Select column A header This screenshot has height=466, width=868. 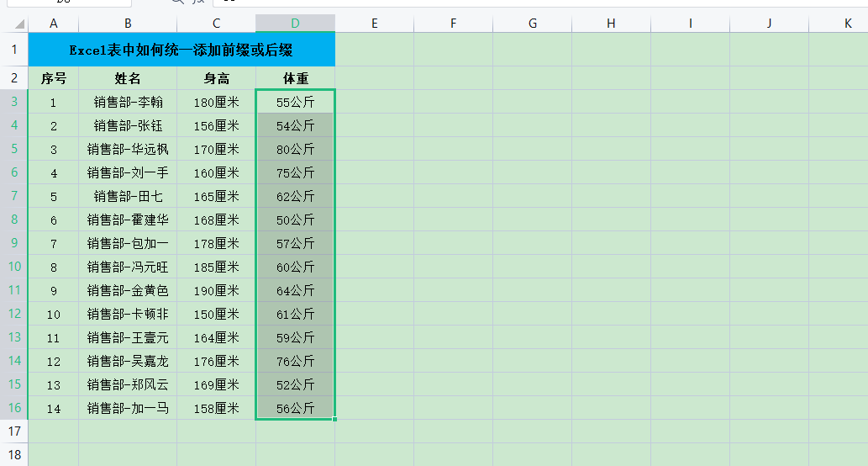click(x=54, y=24)
